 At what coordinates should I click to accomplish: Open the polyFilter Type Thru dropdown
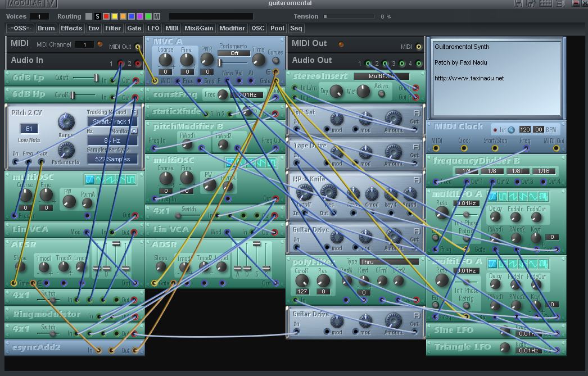click(389, 262)
